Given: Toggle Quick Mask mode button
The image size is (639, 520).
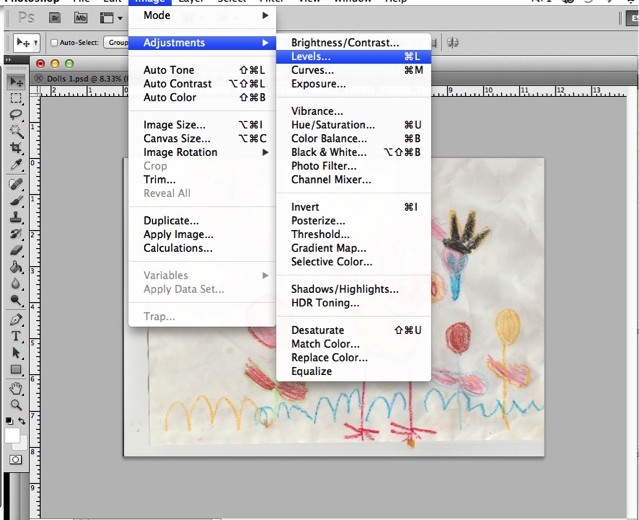Looking at the screenshot, I should point(15,460).
